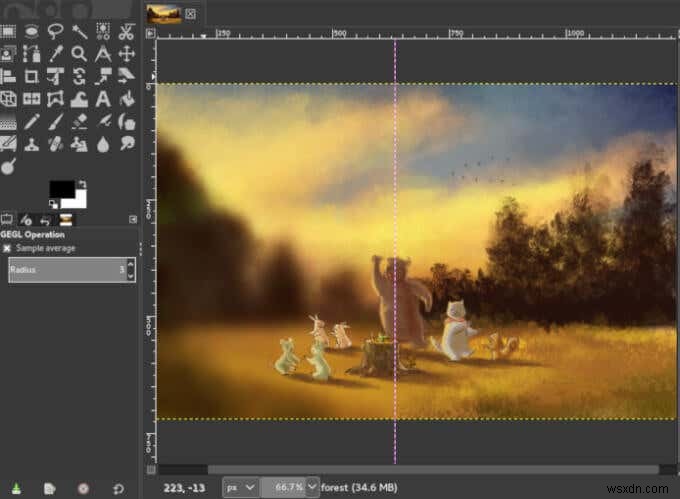This screenshot has height=499, width=680.
Task: Select the Crop tool
Action: click(31, 77)
